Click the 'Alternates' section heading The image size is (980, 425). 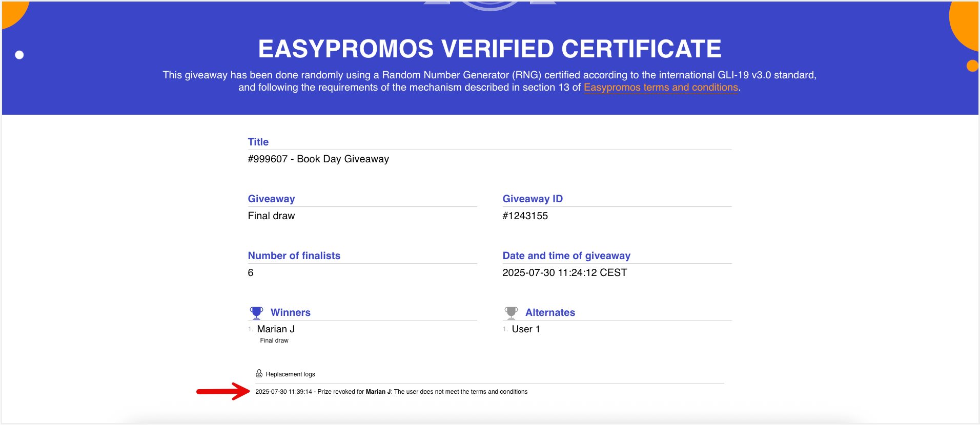click(x=550, y=312)
